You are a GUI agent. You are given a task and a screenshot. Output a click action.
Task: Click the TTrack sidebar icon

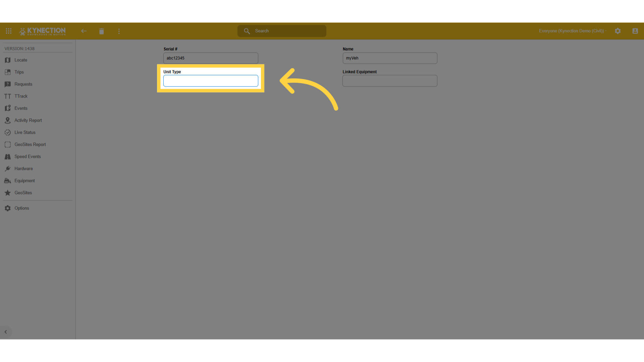[x=8, y=96]
